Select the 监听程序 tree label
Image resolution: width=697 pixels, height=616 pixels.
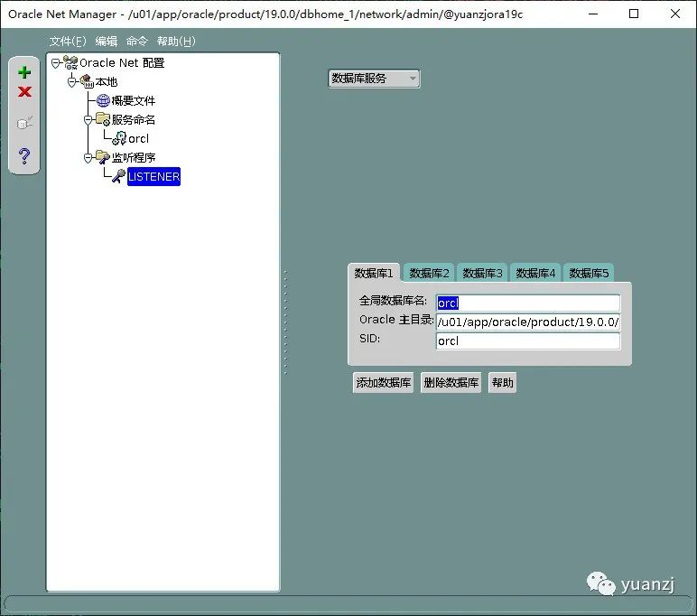pos(134,157)
